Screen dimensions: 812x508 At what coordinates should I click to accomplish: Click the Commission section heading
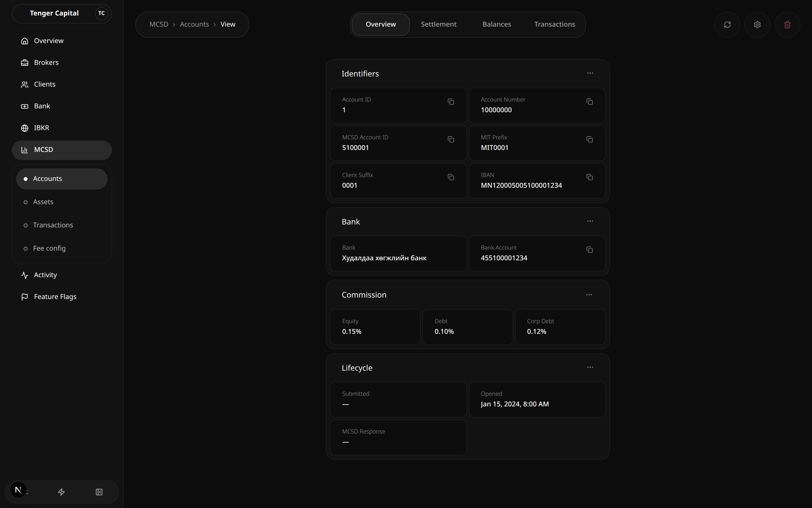pyautogui.click(x=364, y=295)
